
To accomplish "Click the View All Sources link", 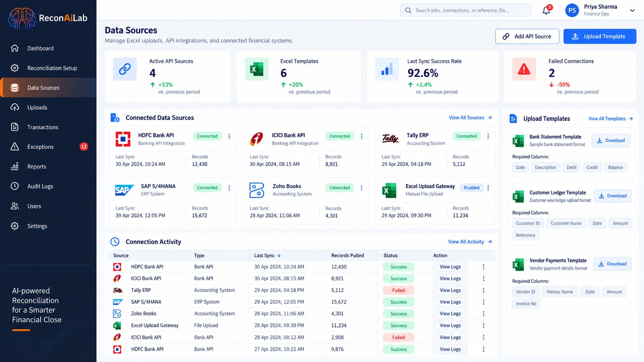I will click(x=470, y=118).
